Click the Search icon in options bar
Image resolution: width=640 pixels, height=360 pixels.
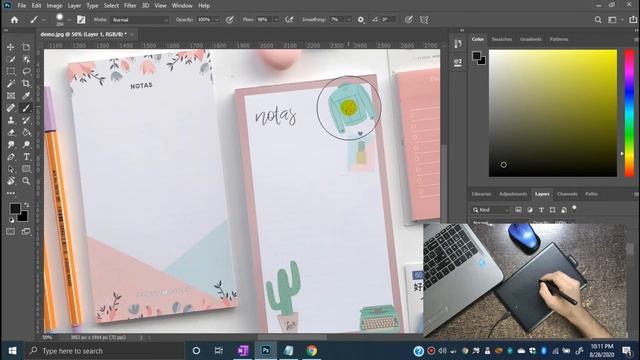pyautogui.click(x=598, y=20)
